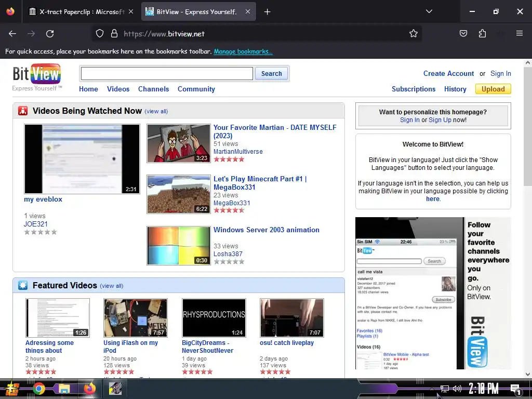Open the RHYSPRODUCTIONS video thumbnail

[214, 318]
